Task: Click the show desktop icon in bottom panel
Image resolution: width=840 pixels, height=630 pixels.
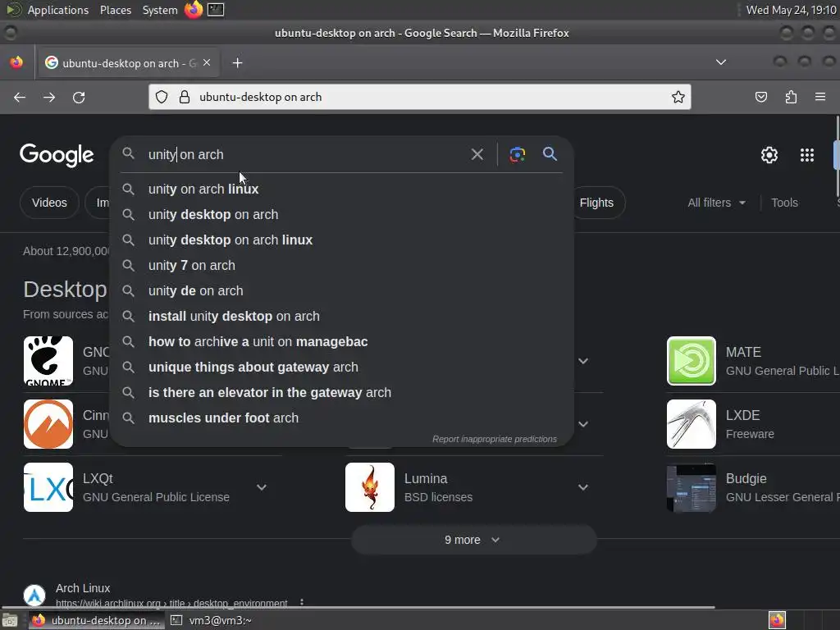Action: (9, 620)
